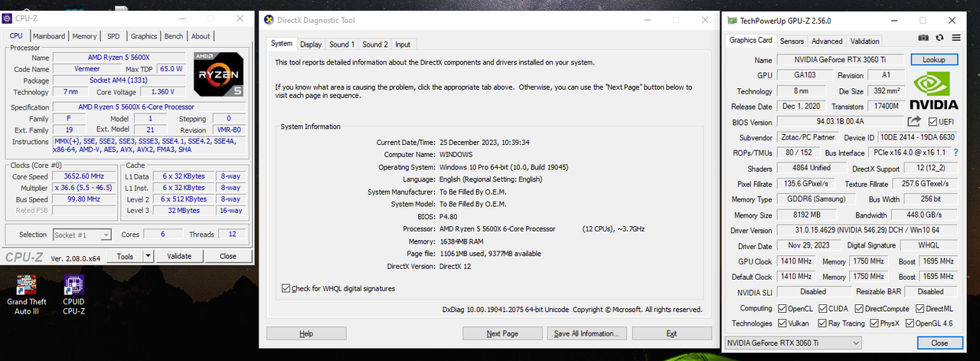Click the Exit button in DxDiag
This screenshot has height=361, width=980.
pos(671,333)
